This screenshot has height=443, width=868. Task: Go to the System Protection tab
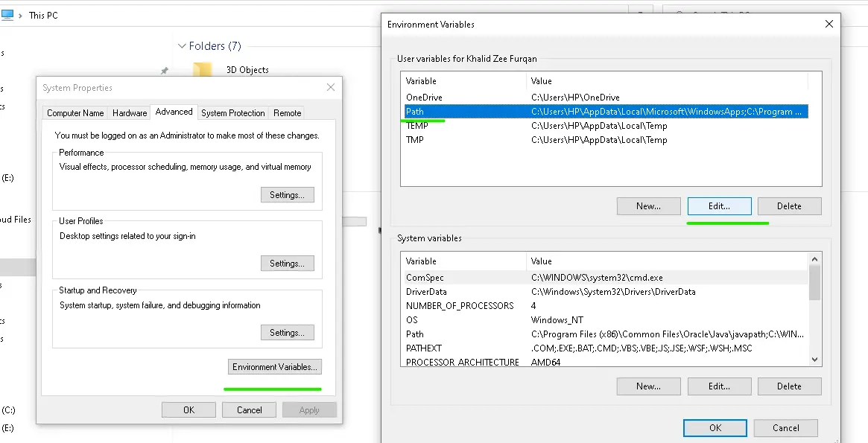pos(232,113)
